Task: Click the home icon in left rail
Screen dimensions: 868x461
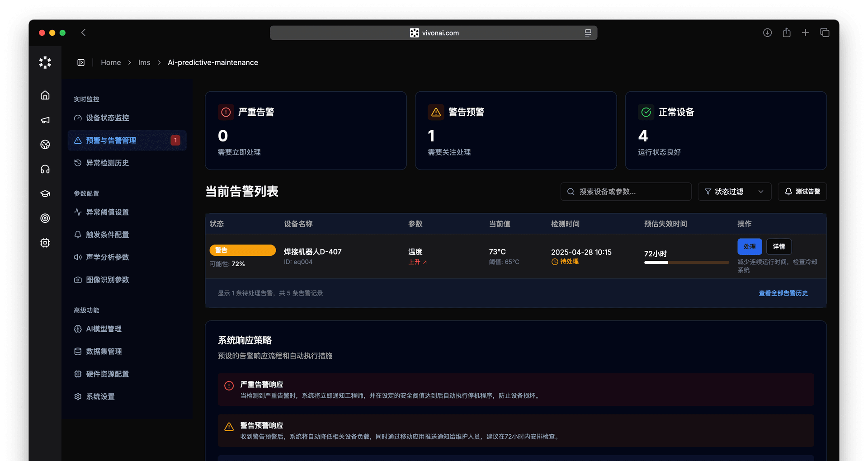Action: [45, 95]
